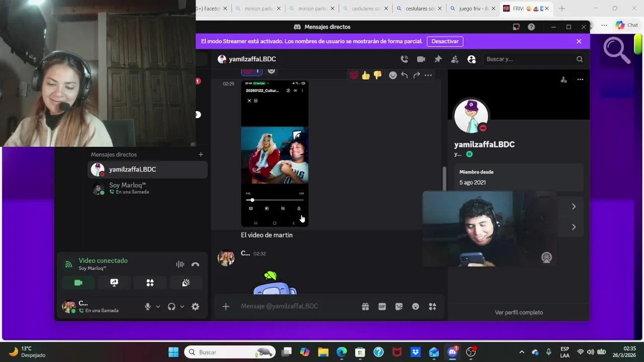Create a new direct message with plus
Image resolution: width=644 pixels, height=362 pixels.
pos(201,154)
